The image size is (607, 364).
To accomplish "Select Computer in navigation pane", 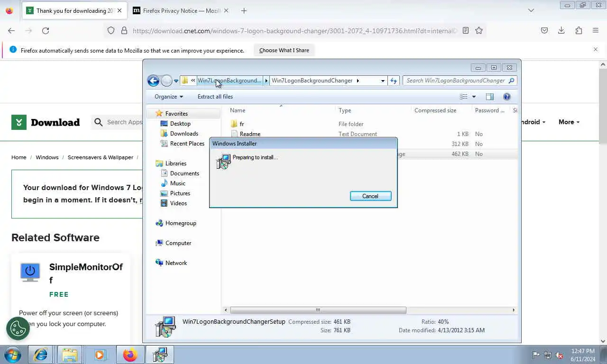I will pos(178,243).
